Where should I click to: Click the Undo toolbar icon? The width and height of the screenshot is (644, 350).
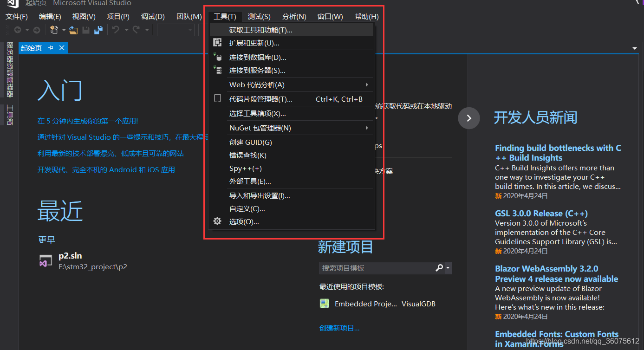(x=116, y=30)
